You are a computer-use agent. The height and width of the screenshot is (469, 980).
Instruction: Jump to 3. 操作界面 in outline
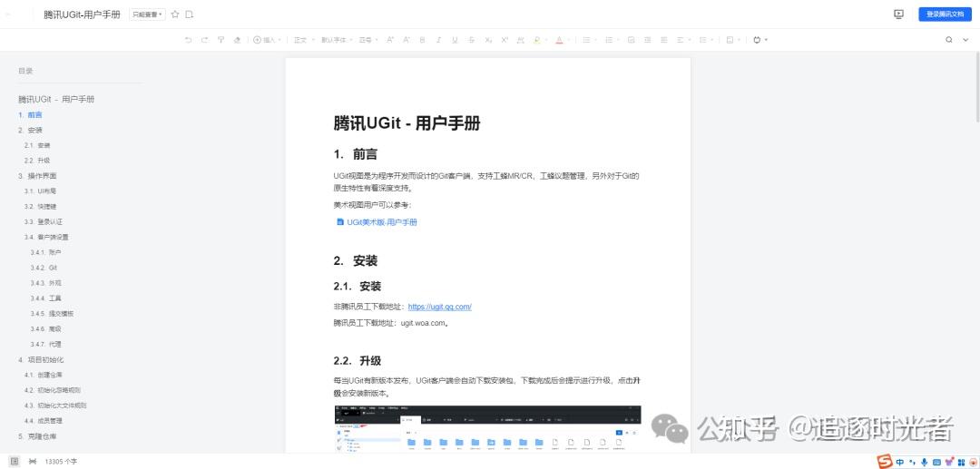pos(37,176)
